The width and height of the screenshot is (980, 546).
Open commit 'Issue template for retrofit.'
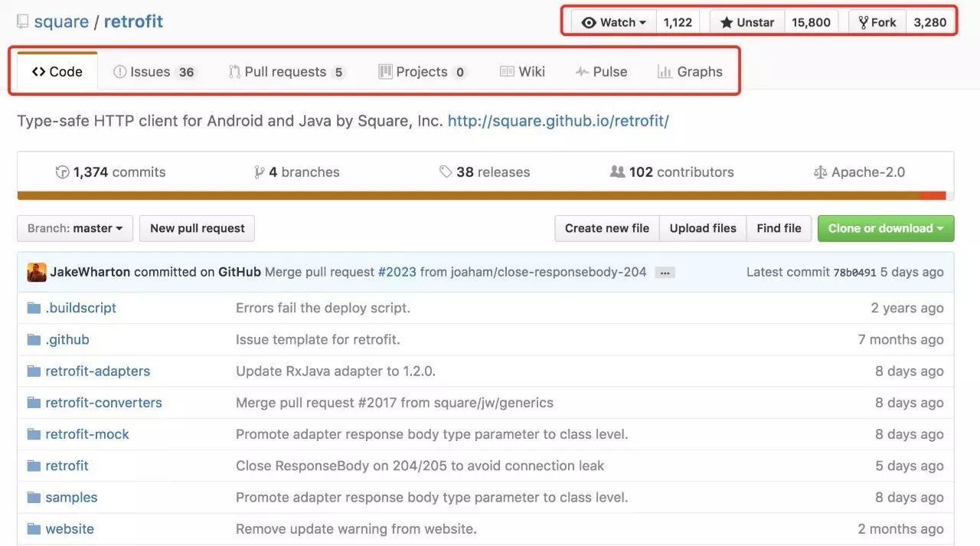(318, 339)
